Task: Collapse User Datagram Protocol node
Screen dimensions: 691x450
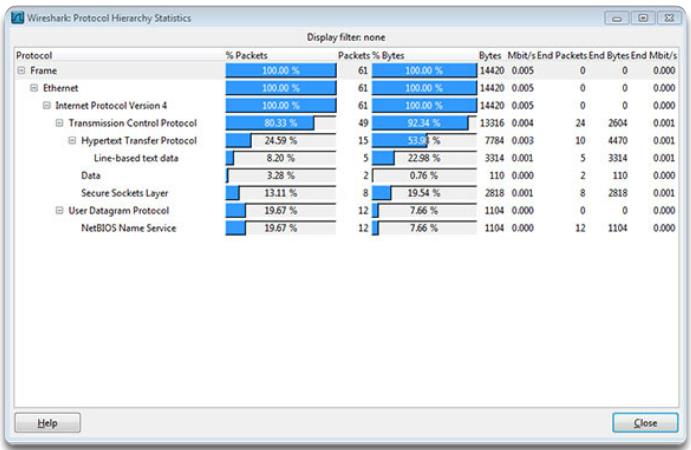Action: (x=59, y=211)
